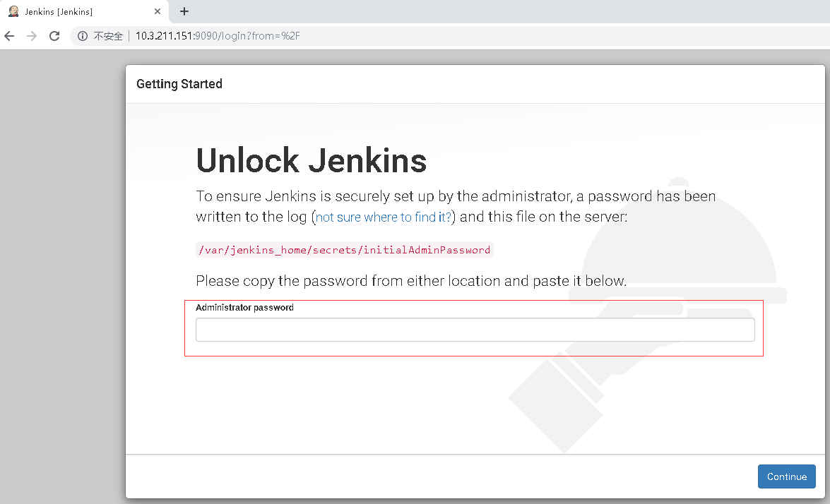
Task: Close the Jenkins [Jenkins] tab
Action: [x=158, y=11]
